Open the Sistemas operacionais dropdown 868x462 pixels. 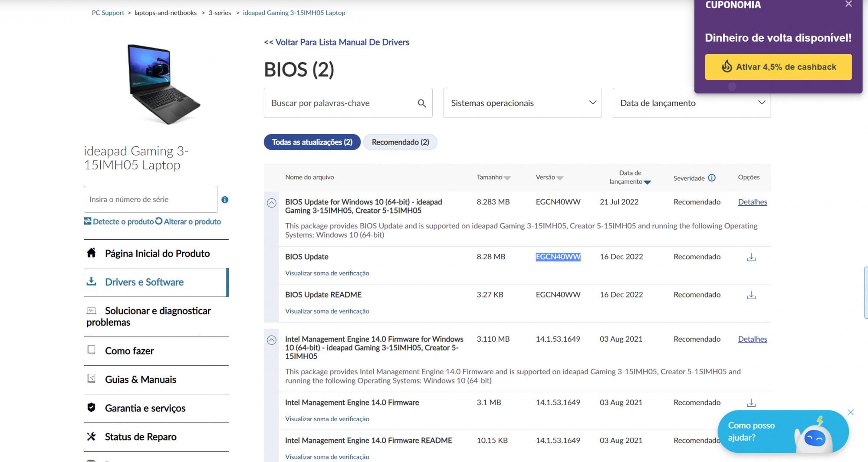pos(522,103)
